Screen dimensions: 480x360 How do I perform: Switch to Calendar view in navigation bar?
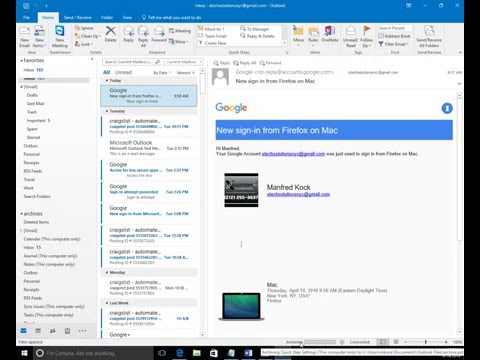pos(38,331)
